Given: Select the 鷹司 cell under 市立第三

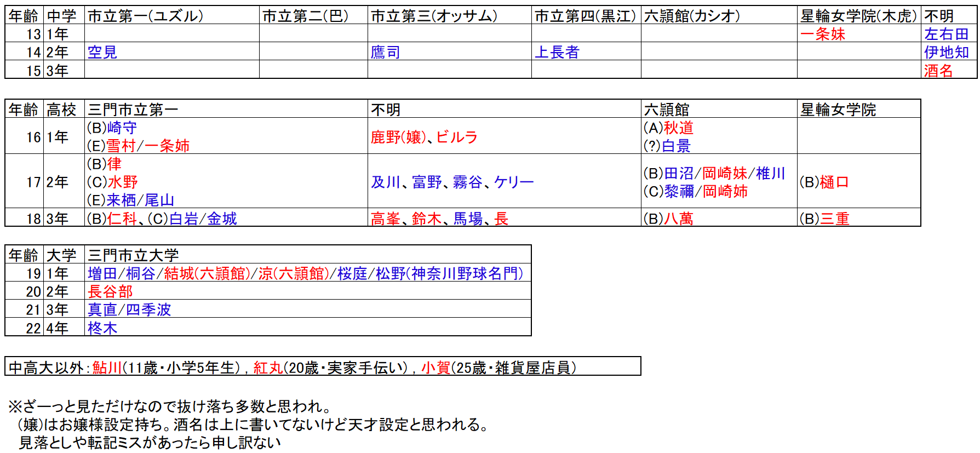Looking at the screenshot, I should [385, 52].
